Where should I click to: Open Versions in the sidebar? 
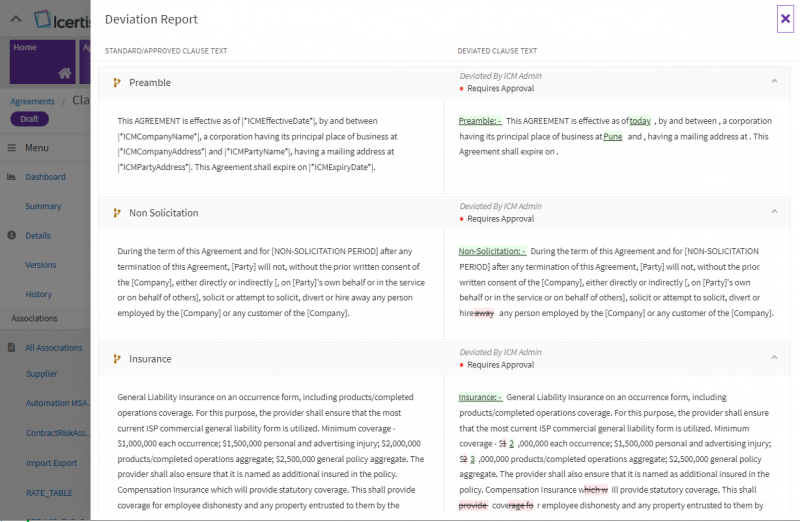pos(41,265)
